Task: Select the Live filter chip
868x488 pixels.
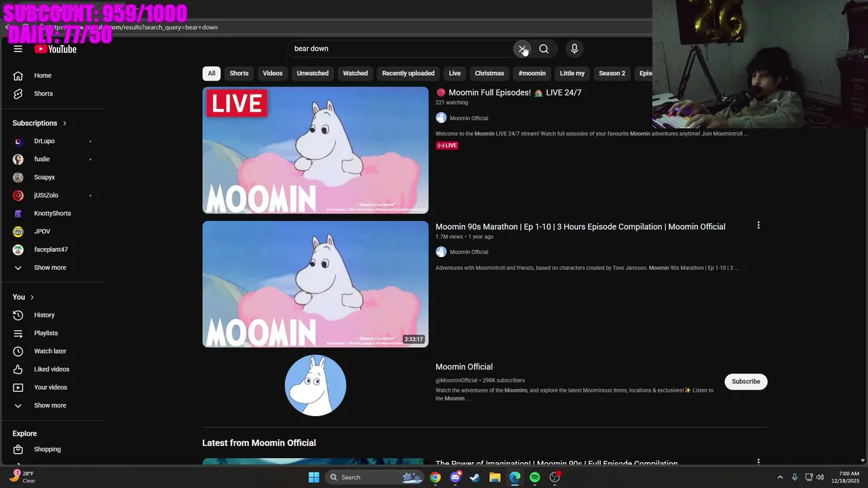Action: [454, 73]
